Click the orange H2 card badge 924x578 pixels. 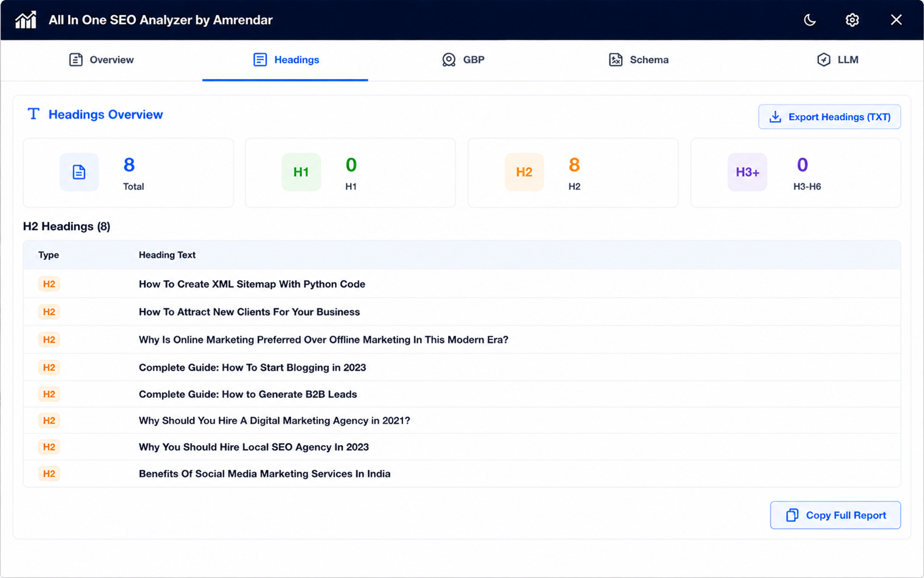524,172
